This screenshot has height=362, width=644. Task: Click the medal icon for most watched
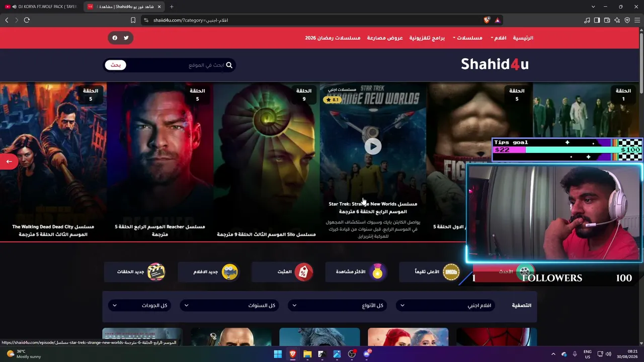click(377, 272)
